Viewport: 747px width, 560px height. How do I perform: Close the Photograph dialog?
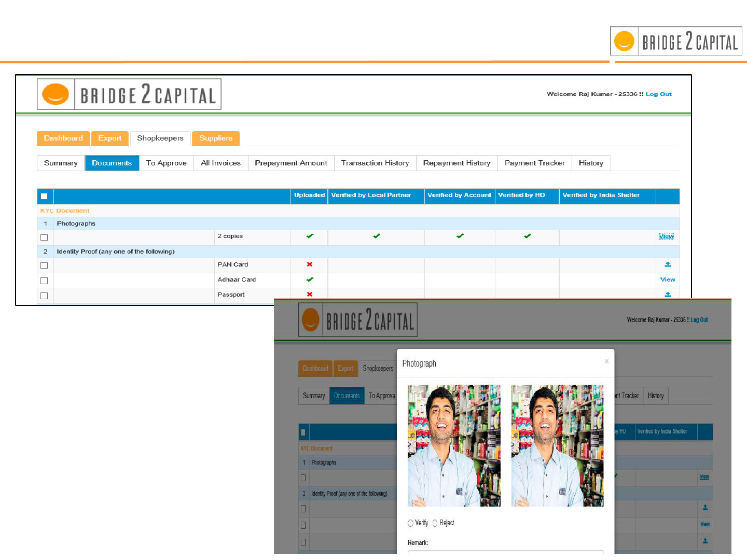(606, 361)
